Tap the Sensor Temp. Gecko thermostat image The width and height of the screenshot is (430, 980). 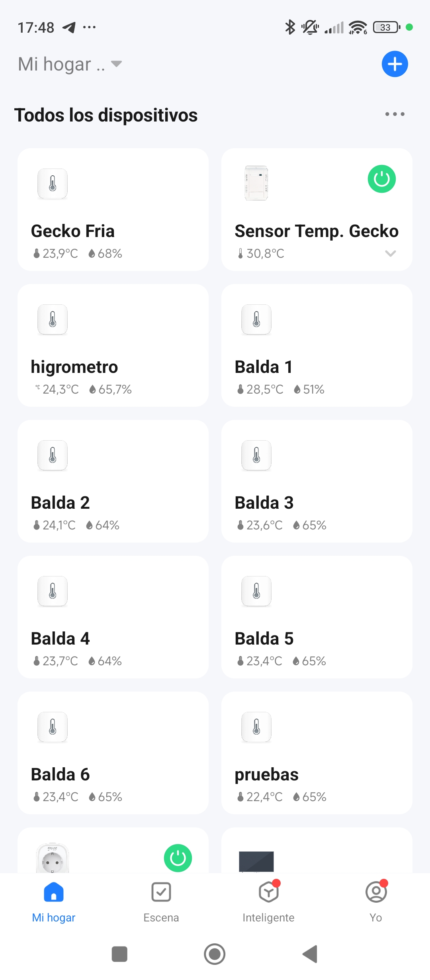[x=256, y=183]
